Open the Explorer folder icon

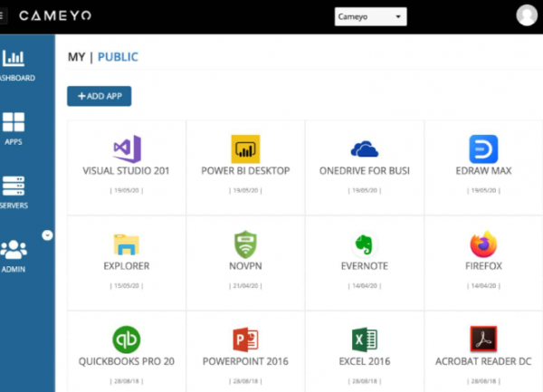pyautogui.click(x=127, y=244)
